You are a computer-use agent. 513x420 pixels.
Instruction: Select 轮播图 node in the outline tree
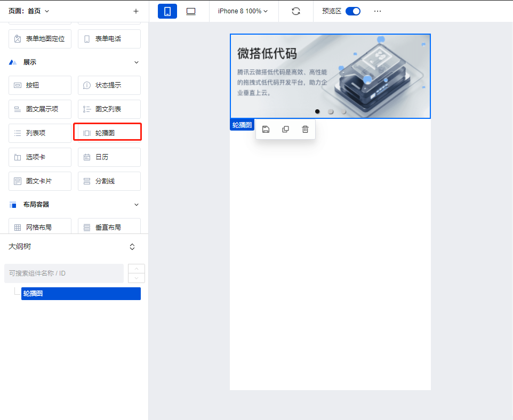coord(81,294)
